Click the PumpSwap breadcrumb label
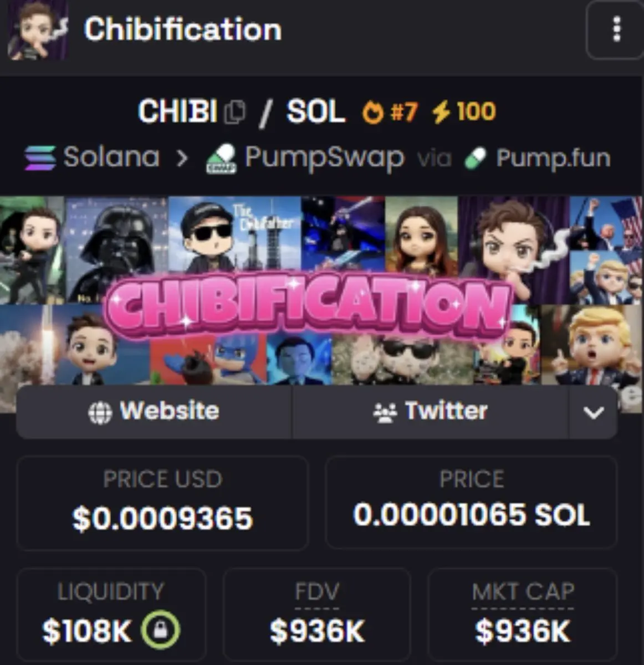The height and width of the screenshot is (665, 644). (x=324, y=158)
